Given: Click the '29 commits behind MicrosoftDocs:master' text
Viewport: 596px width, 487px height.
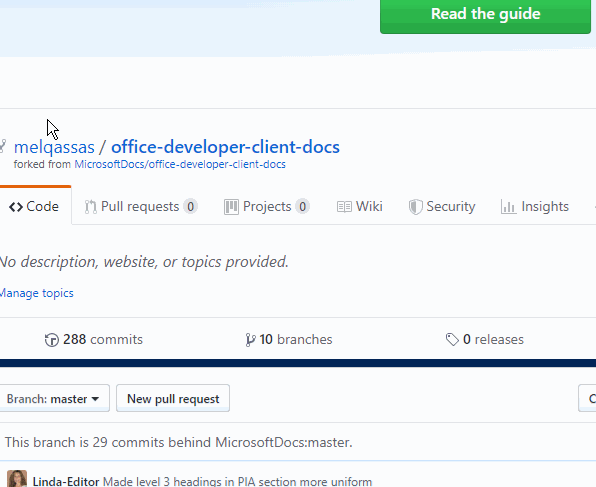Looking at the screenshot, I should coord(222,442).
